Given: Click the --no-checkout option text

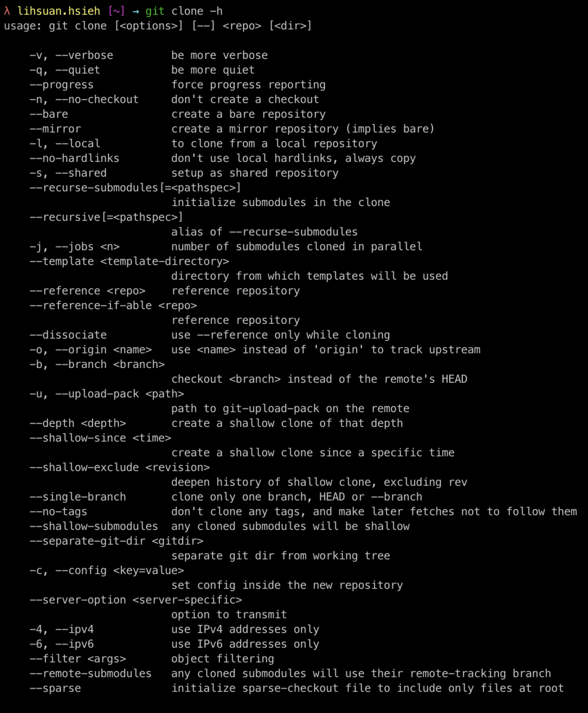Looking at the screenshot, I should tap(97, 99).
